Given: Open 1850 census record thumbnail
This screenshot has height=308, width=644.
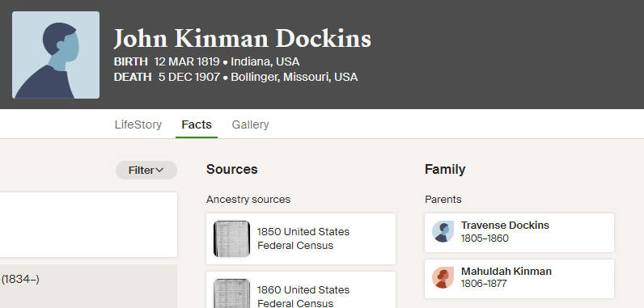Looking at the screenshot, I should pos(231,238).
